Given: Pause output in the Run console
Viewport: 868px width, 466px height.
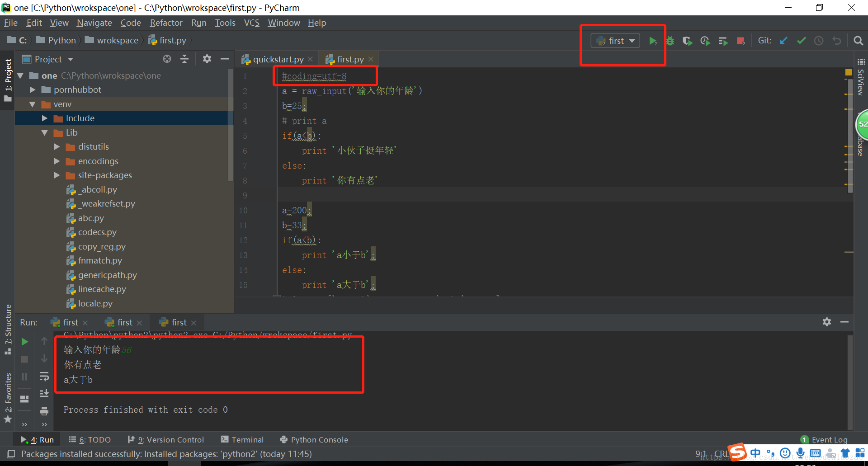Looking at the screenshot, I should coord(24,376).
